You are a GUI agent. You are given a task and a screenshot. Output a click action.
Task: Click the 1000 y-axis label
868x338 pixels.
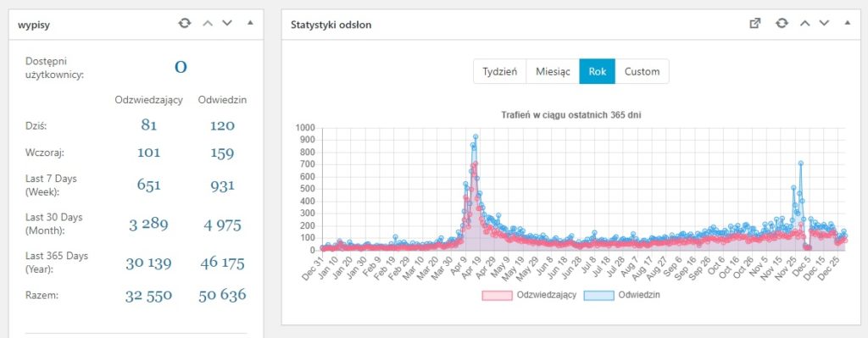pyautogui.click(x=306, y=128)
